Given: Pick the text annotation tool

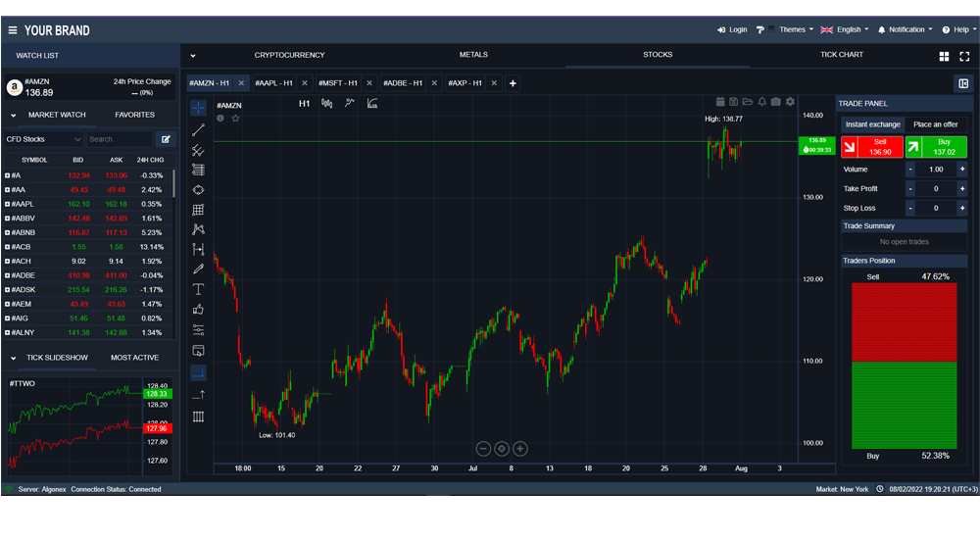Looking at the screenshot, I should [199, 289].
